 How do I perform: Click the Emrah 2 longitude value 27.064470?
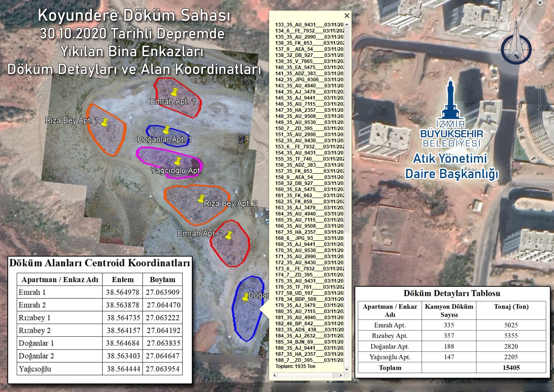click(163, 305)
